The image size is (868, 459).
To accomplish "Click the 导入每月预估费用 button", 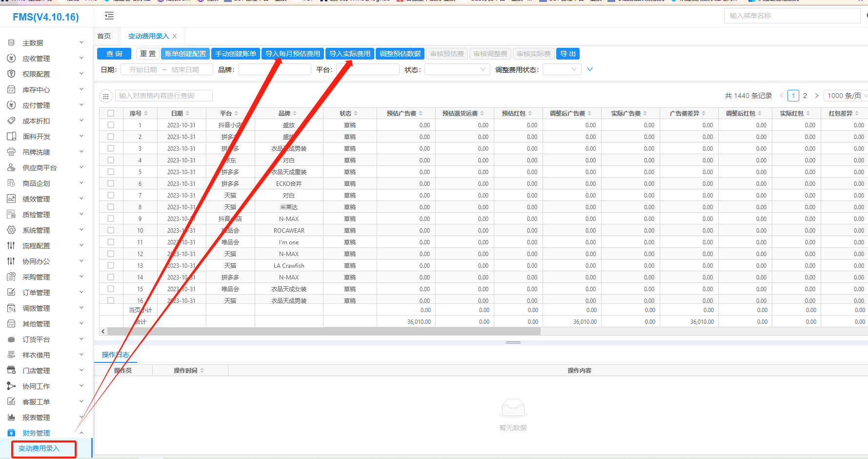I will coord(293,54).
